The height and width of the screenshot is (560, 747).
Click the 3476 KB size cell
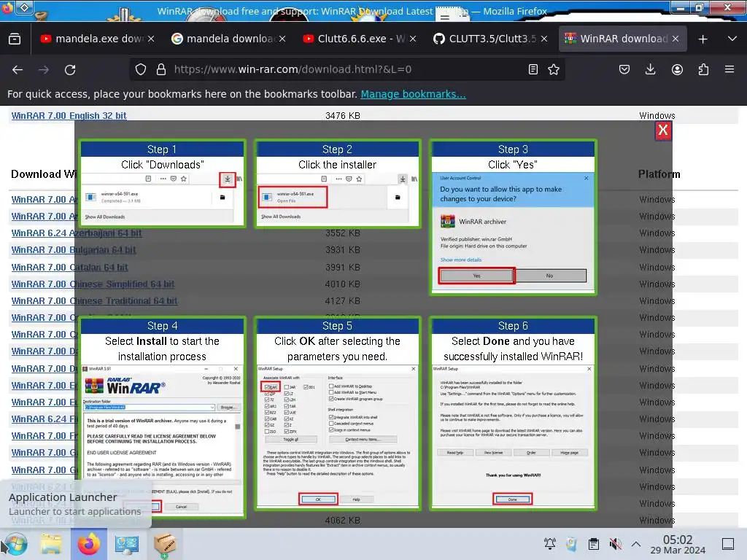343,116
